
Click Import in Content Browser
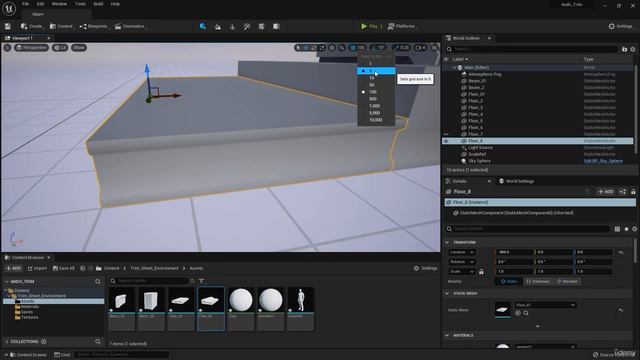click(37, 268)
